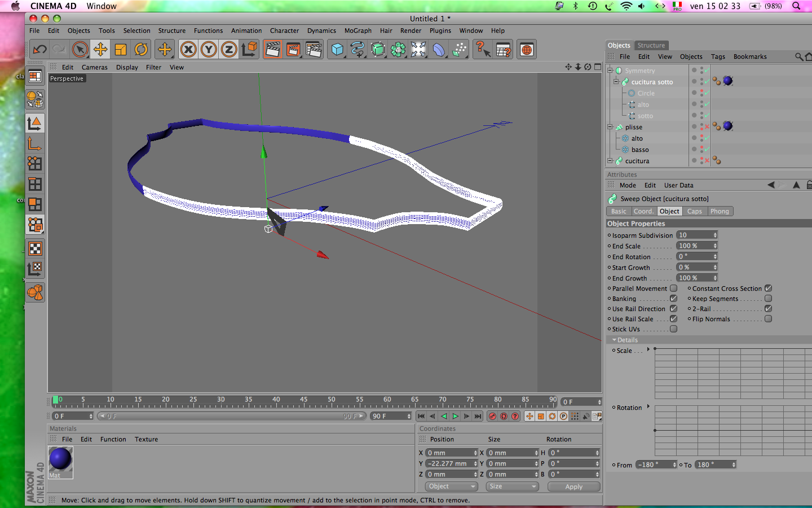Enable the Parallel Movement checkbox
The image size is (812, 508).
tap(673, 288)
